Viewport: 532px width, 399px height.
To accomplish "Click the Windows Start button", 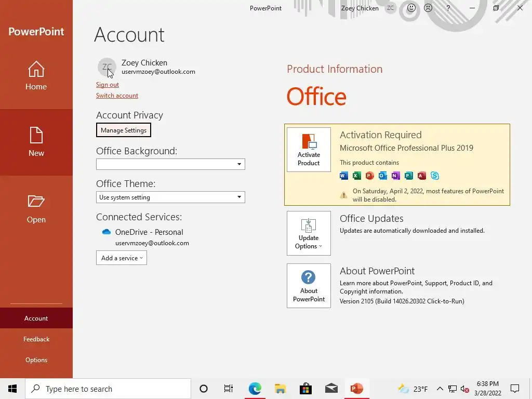I will pyautogui.click(x=12, y=389).
